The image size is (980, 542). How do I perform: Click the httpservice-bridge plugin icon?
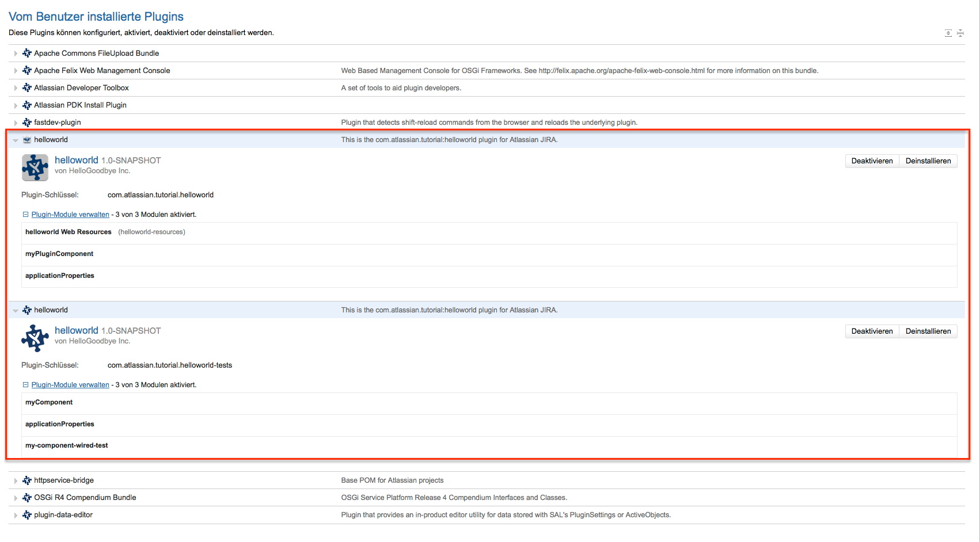click(27, 480)
